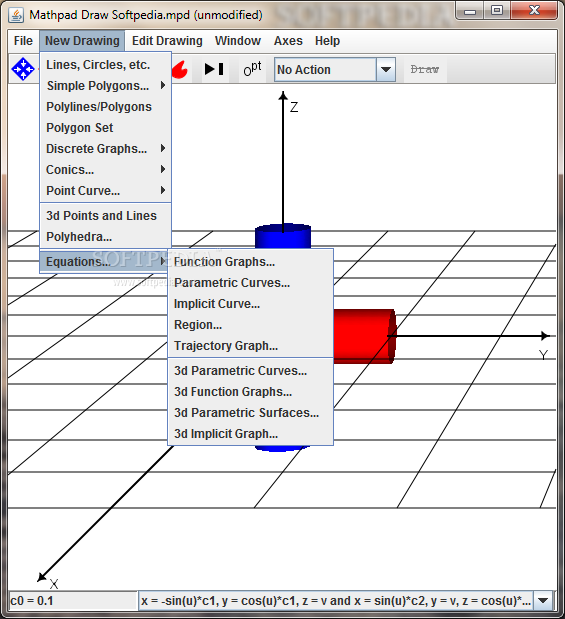Image resolution: width=565 pixels, height=619 pixels.
Task: Click the blue cylinder top
Action: (x=283, y=235)
